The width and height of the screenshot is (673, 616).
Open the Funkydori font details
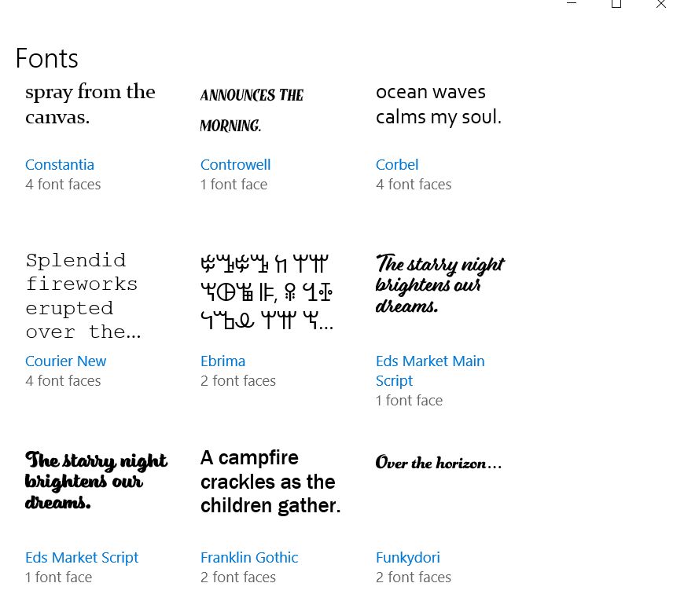point(407,557)
